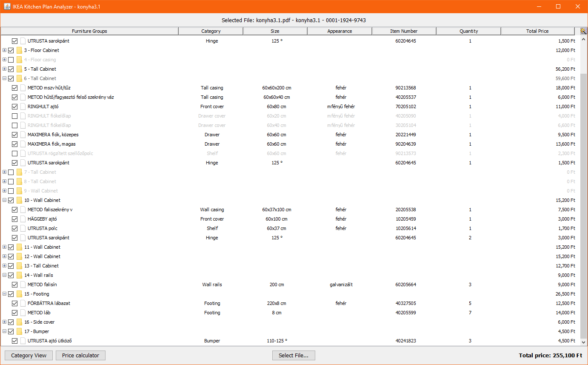Image resolution: width=588 pixels, height=365 pixels.
Task: Check the 7 - Tall Cabinet checkbox
Action: pos(11,172)
